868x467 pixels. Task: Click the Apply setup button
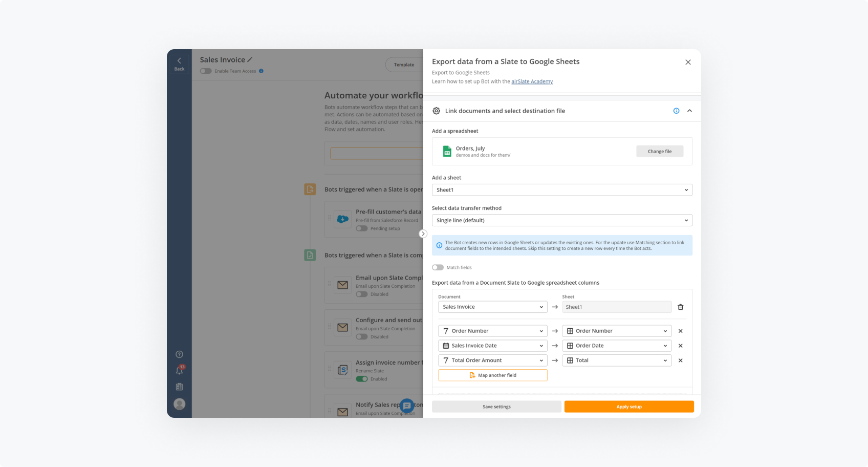click(628, 407)
